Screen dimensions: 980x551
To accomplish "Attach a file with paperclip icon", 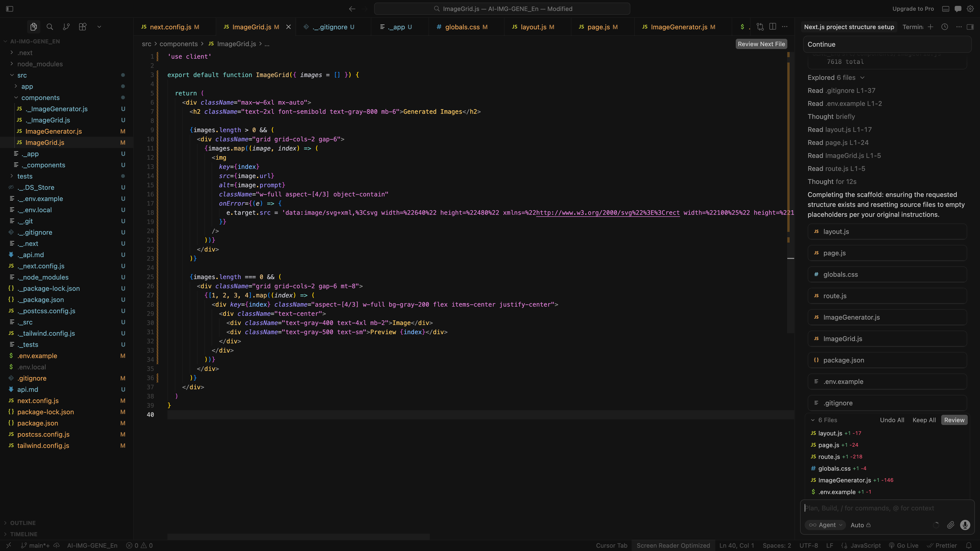I will click(x=951, y=525).
